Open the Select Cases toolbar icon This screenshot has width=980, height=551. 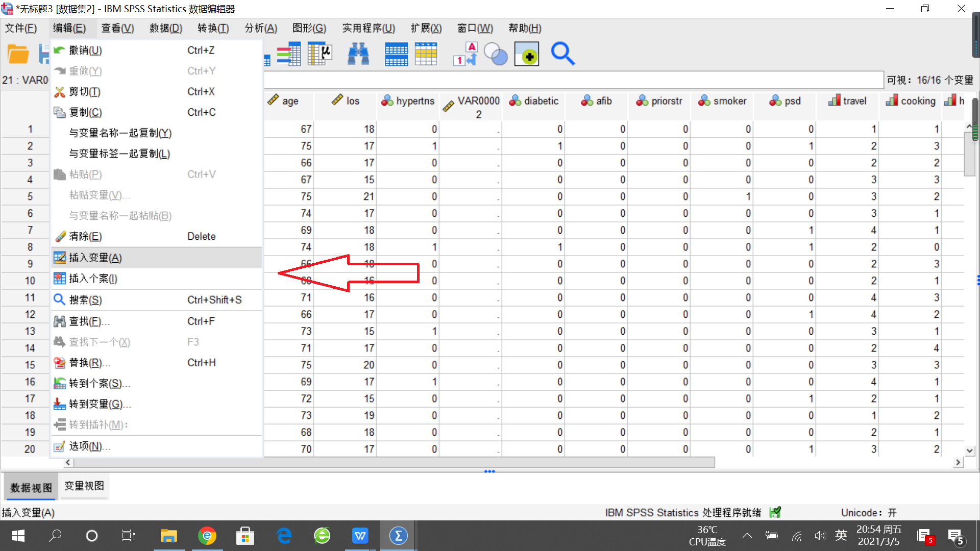[426, 54]
